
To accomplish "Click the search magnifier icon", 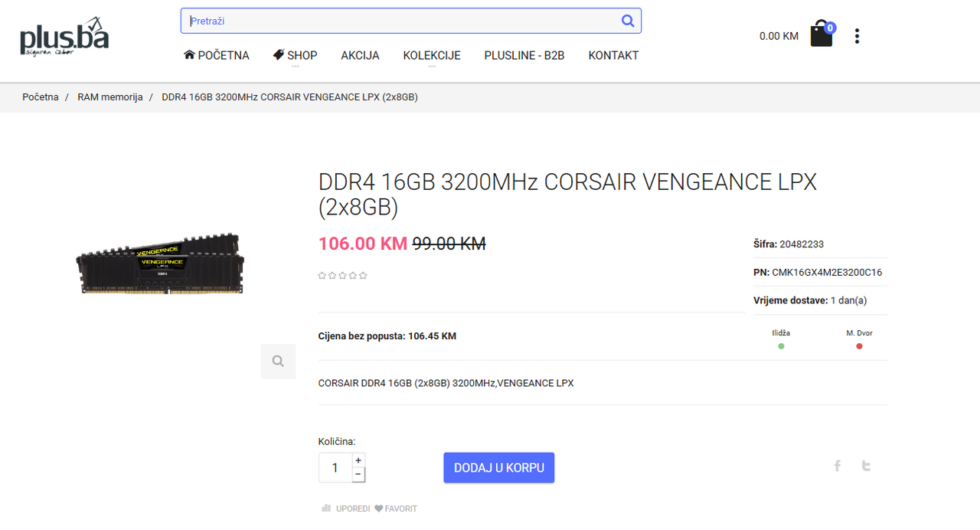I will point(628,21).
